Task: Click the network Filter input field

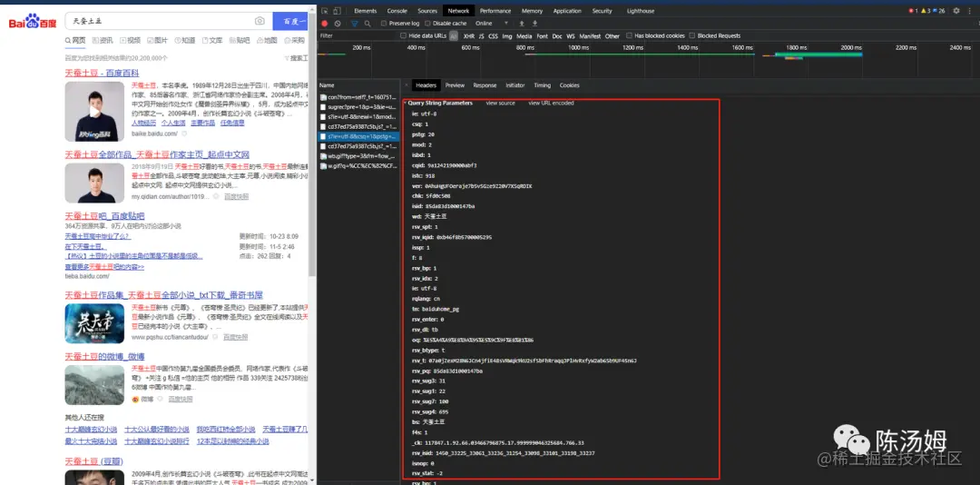Action: tap(357, 35)
